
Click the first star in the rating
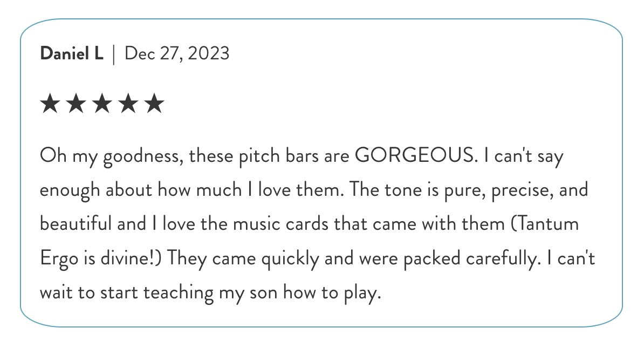click(x=50, y=104)
